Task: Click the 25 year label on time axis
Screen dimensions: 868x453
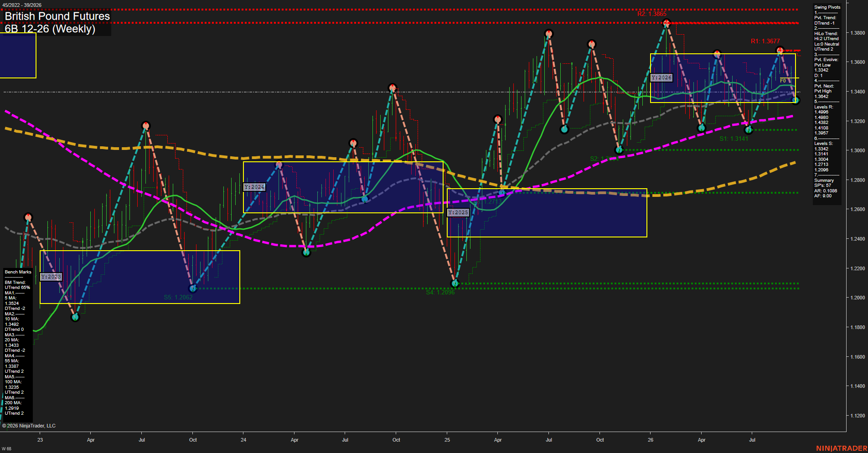Action: click(x=447, y=440)
